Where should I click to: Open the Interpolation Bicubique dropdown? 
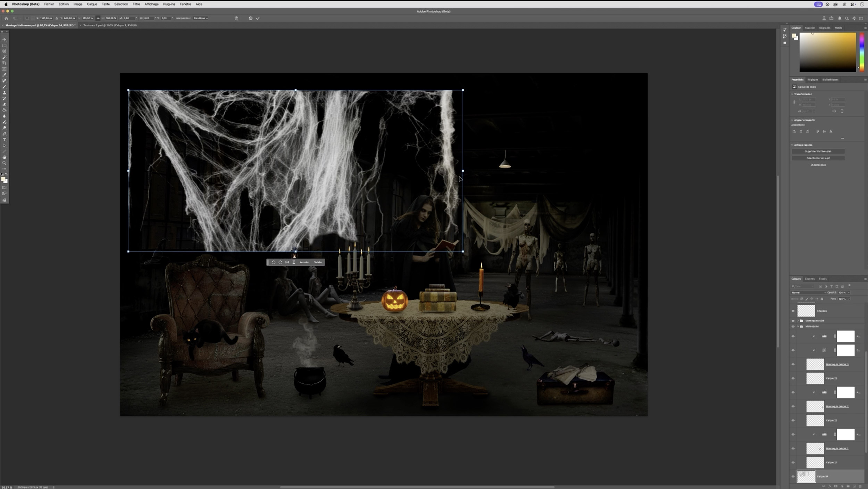[200, 18]
